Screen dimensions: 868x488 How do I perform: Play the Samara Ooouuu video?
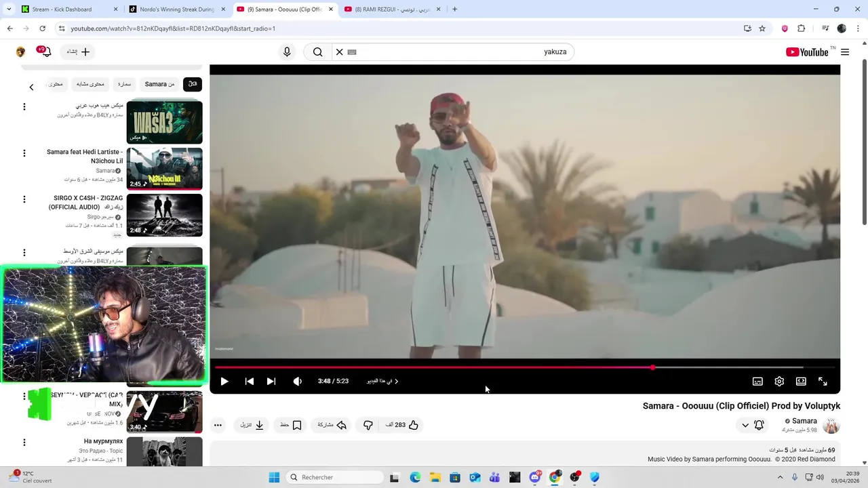point(224,382)
